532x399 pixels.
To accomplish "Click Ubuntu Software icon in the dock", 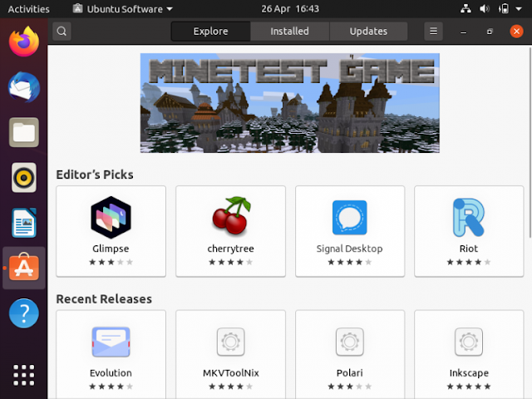I will tap(24, 268).
